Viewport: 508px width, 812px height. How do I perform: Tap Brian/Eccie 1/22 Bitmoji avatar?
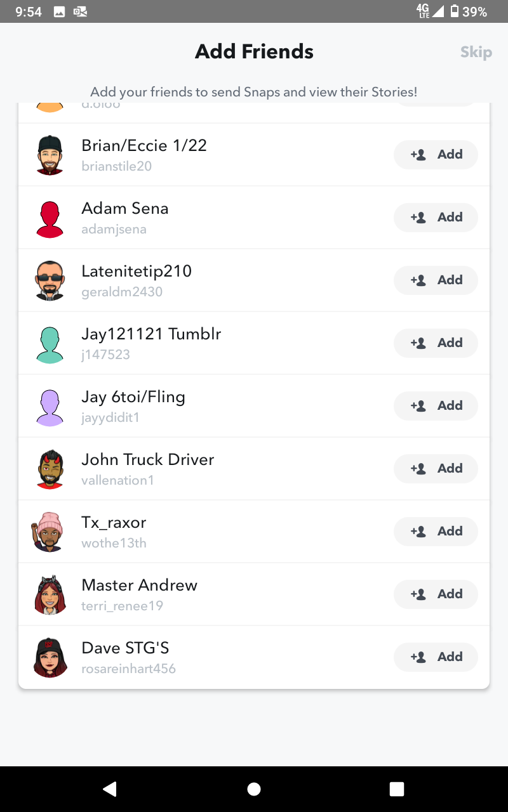point(50,155)
